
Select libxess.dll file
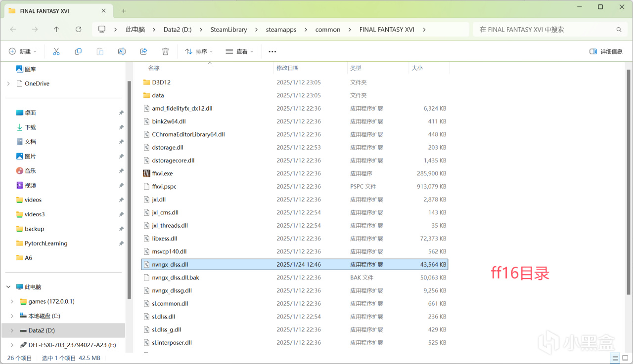pyautogui.click(x=165, y=239)
